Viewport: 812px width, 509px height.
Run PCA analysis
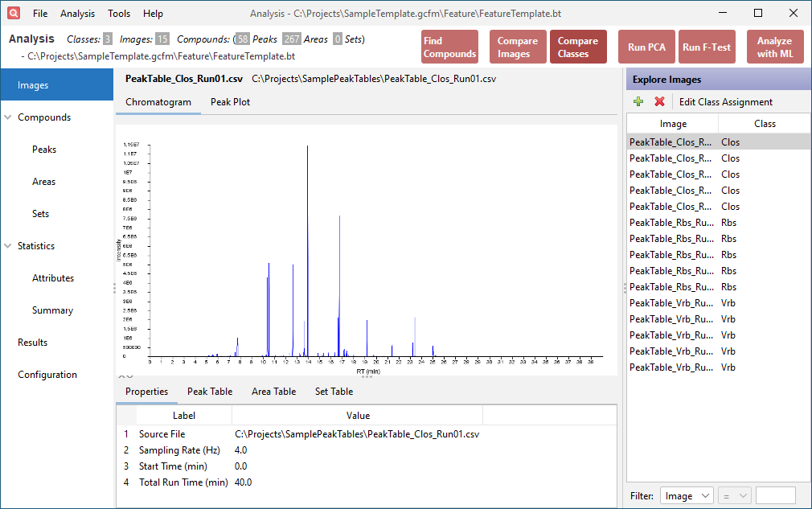click(x=646, y=46)
